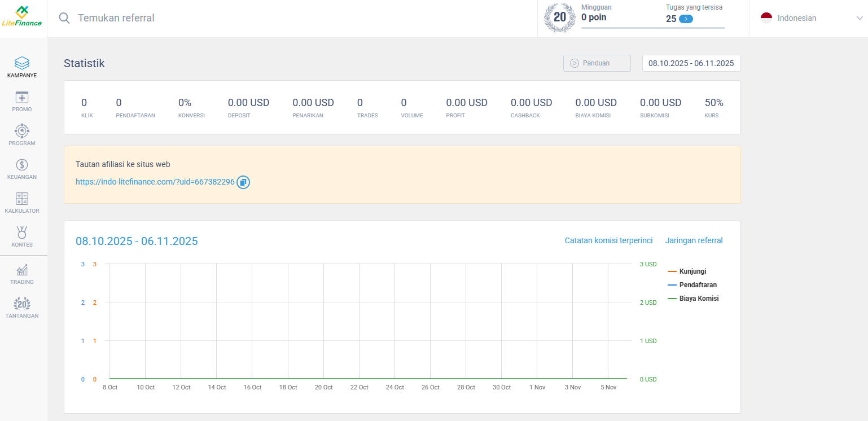This screenshot has width=868, height=421.
Task: Open the PROMO sidebar icon
Action: (x=22, y=100)
